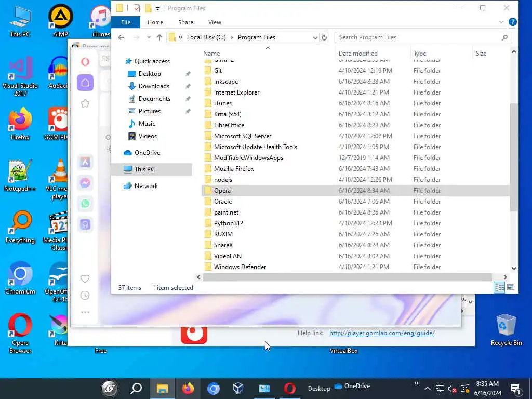Click the Opera taskbar icon
Image resolution: width=532 pixels, height=399 pixels.
coord(289,388)
